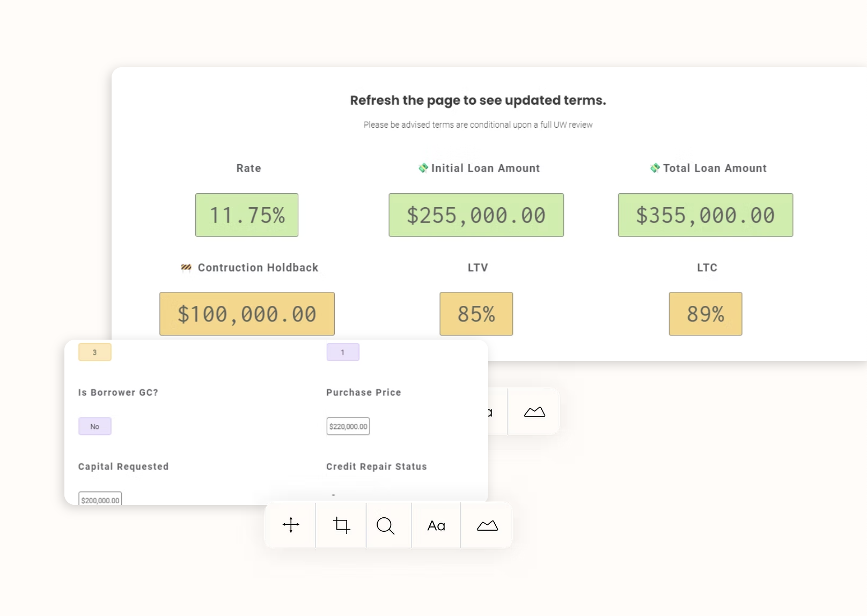Click the $255,000.00 Initial Loan Amount box
Image resolution: width=867 pixels, height=616 pixels.
pos(476,215)
